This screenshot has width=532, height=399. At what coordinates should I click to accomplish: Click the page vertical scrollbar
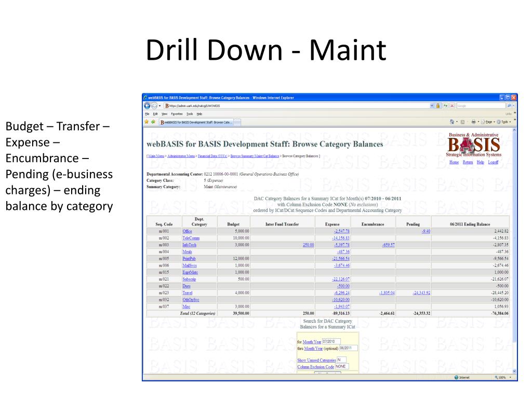click(x=514, y=251)
